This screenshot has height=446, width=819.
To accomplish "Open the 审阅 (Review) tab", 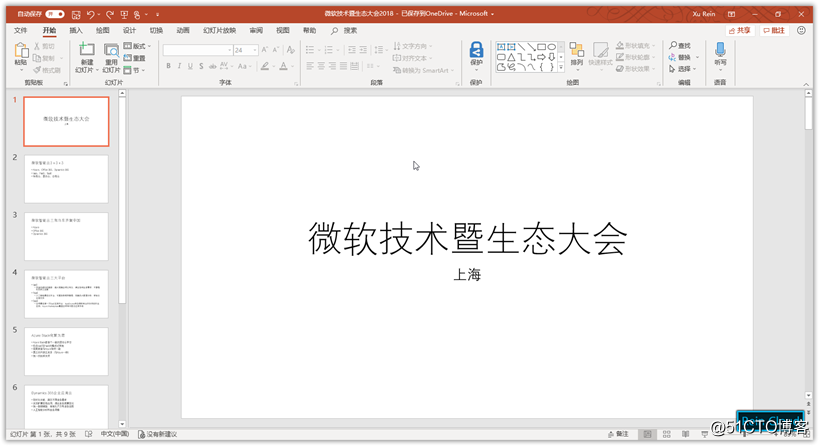I will [256, 30].
